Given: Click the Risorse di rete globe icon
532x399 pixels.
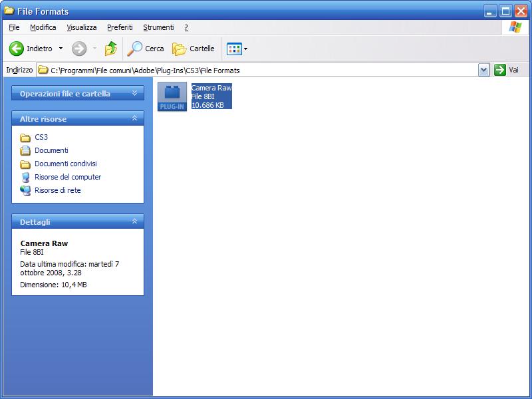Looking at the screenshot, I should [25, 190].
